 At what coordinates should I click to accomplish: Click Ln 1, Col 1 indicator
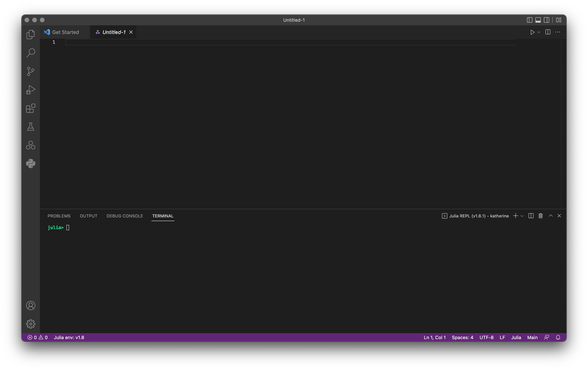point(435,337)
